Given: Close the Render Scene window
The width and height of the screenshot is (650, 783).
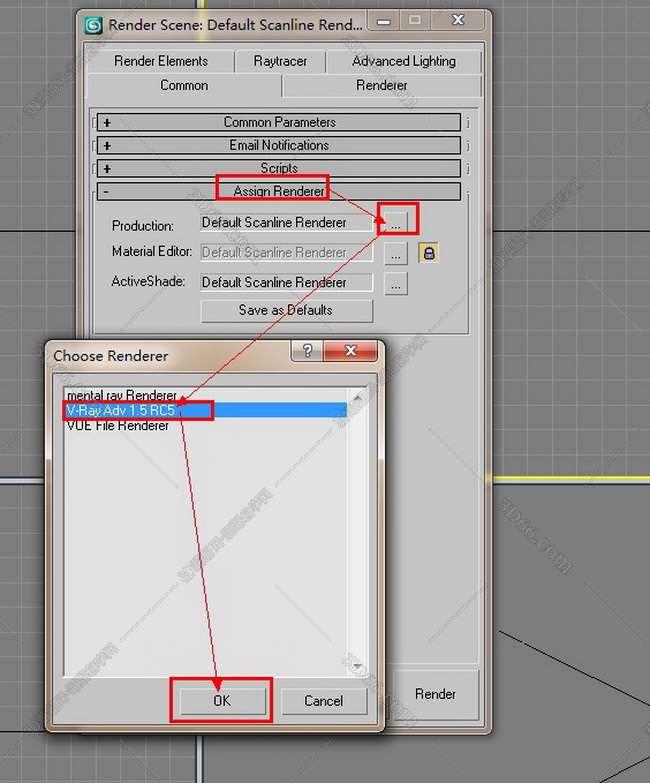Looking at the screenshot, I should 457,21.
